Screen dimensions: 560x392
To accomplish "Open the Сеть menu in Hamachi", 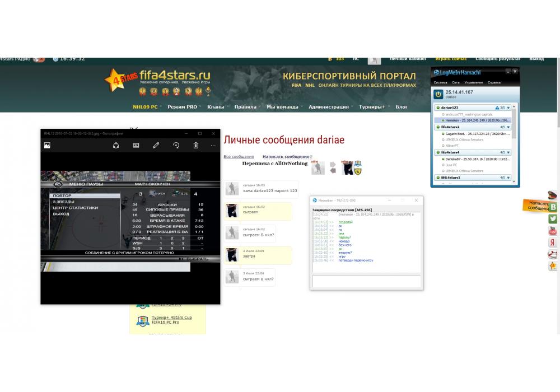I will coord(456,82).
